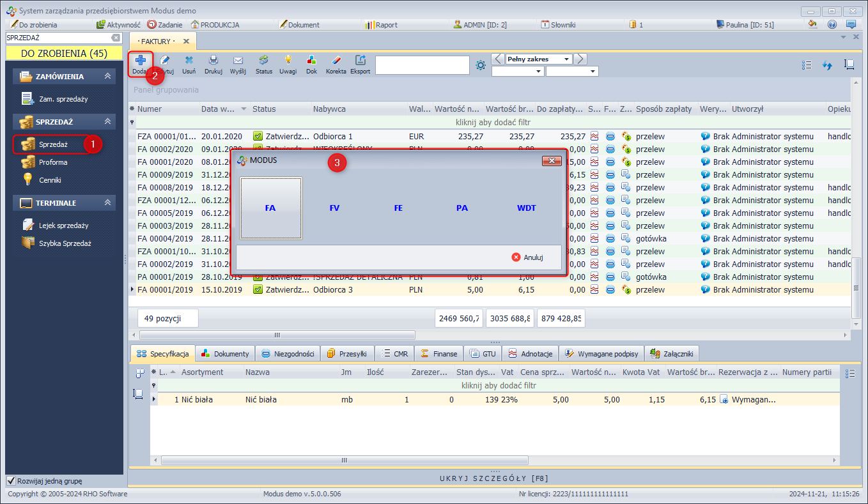The image size is (868, 504).
Task: Open the settings gear beside search field
Action: (481, 65)
